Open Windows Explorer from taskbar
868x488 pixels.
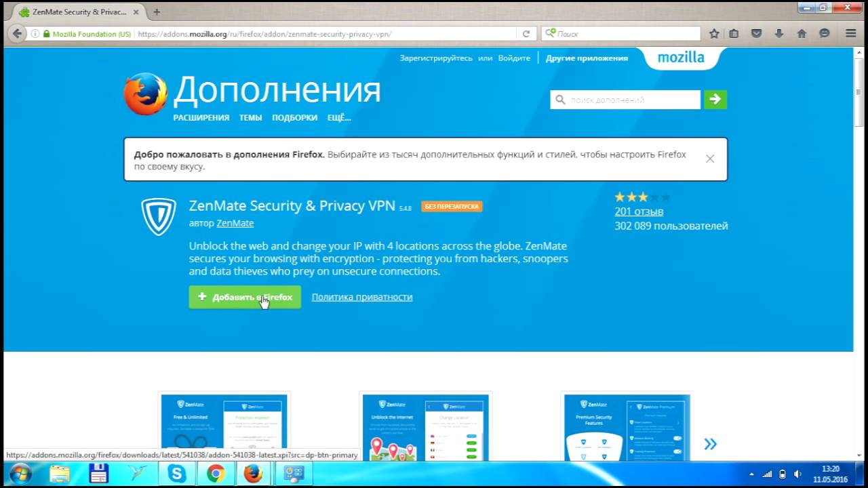pos(60,473)
